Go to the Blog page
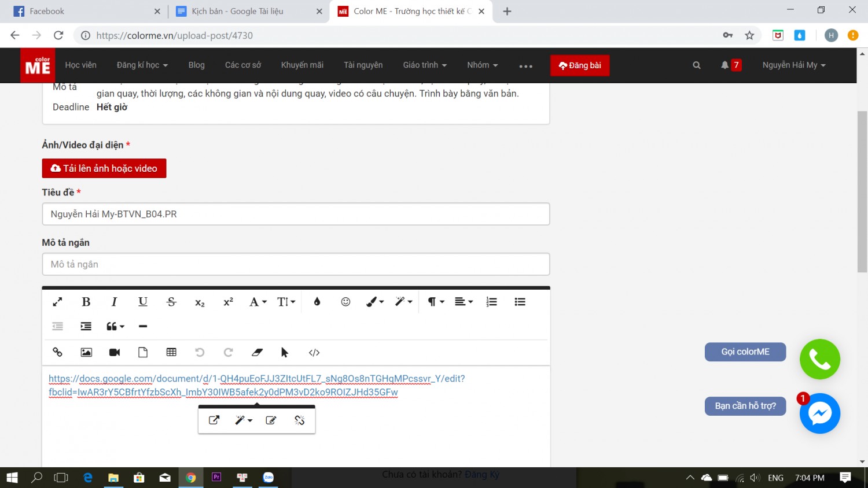The image size is (868, 488). pos(197,65)
